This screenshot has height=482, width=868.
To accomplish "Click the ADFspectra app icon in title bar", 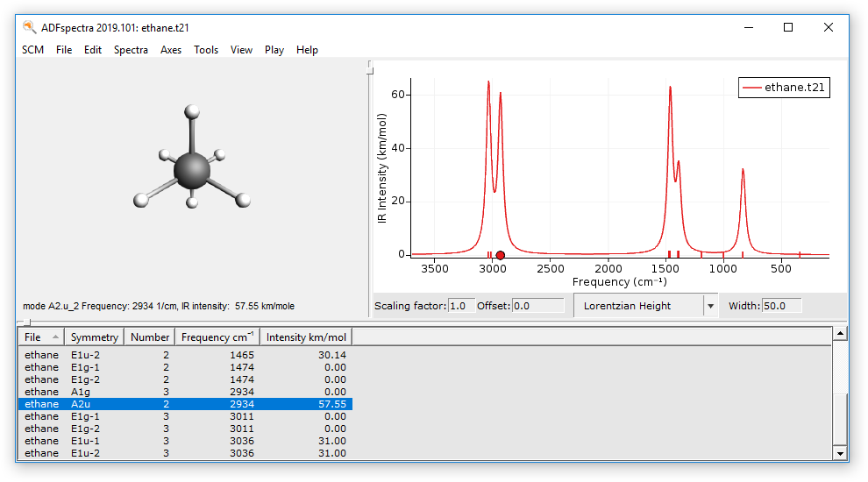I will [29, 27].
